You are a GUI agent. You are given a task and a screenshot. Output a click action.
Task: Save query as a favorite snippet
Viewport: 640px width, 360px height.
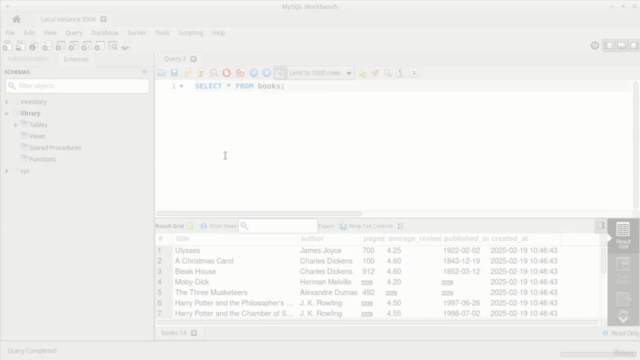362,73
